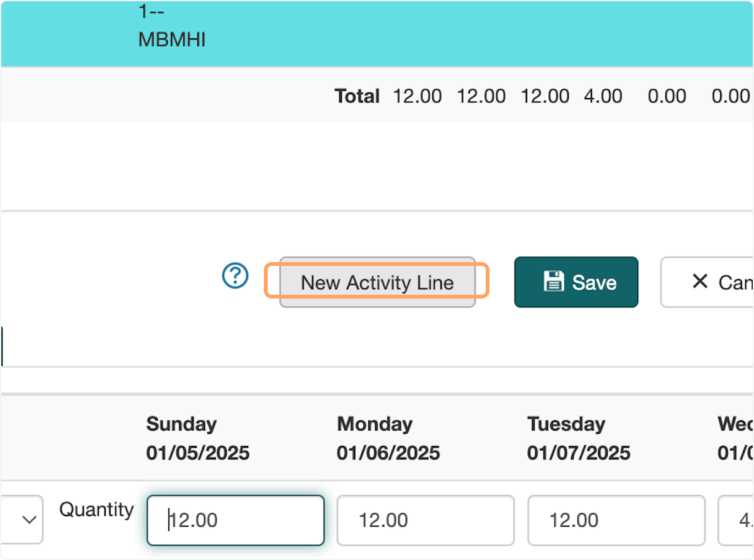
Task: Select the Sunday 01/05/2025 quantity field
Action: tap(235, 520)
